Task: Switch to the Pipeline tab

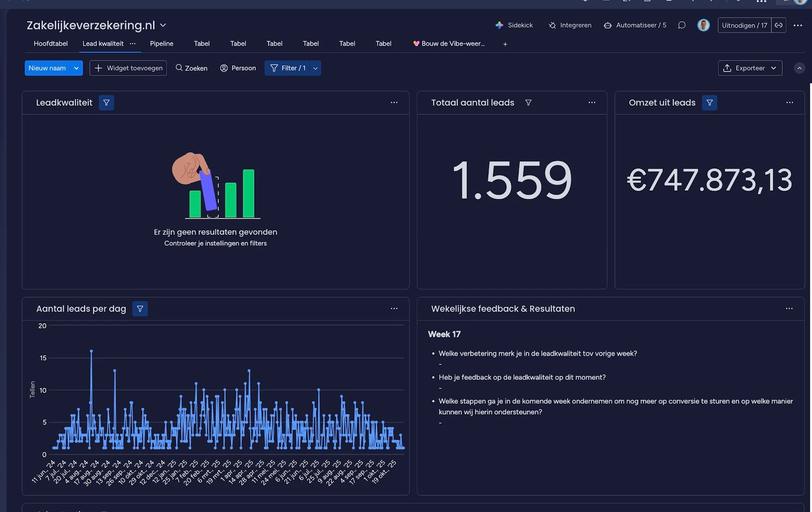Action: tap(162, 44)
